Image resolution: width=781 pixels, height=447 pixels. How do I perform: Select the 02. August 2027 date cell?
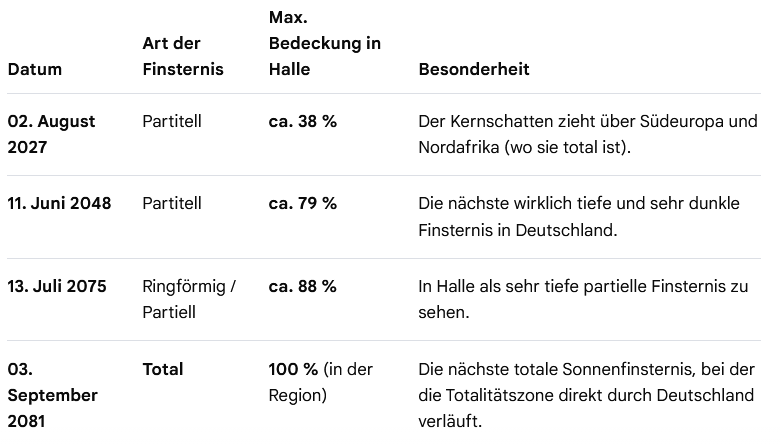(x=51, y=134)
